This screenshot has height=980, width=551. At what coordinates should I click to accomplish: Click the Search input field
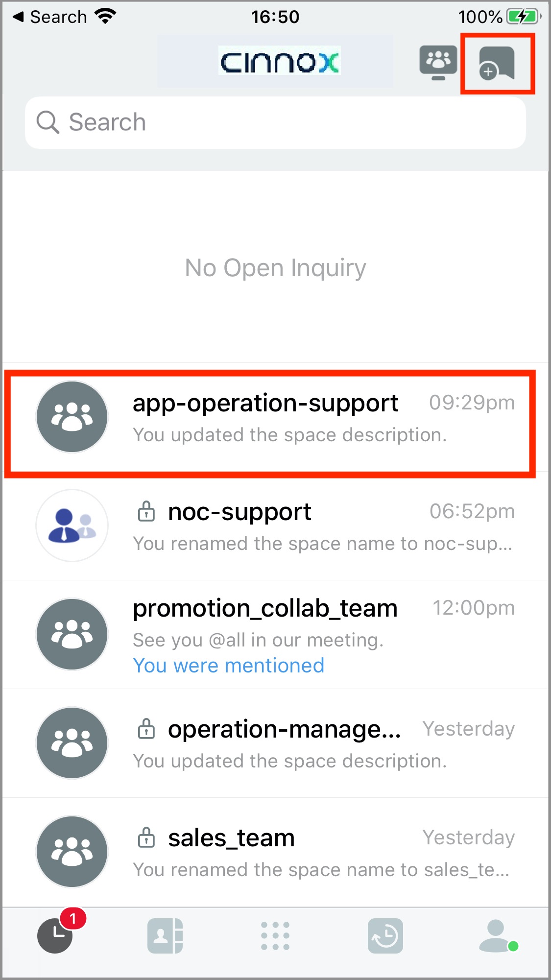pos(275,122)
